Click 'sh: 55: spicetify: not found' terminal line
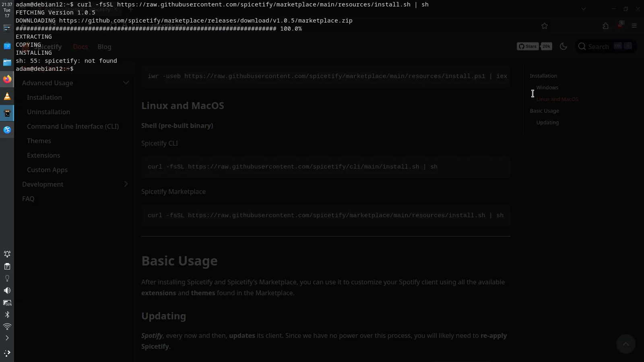This screenshot has height=362, width=644. click(x=66, y=61)
